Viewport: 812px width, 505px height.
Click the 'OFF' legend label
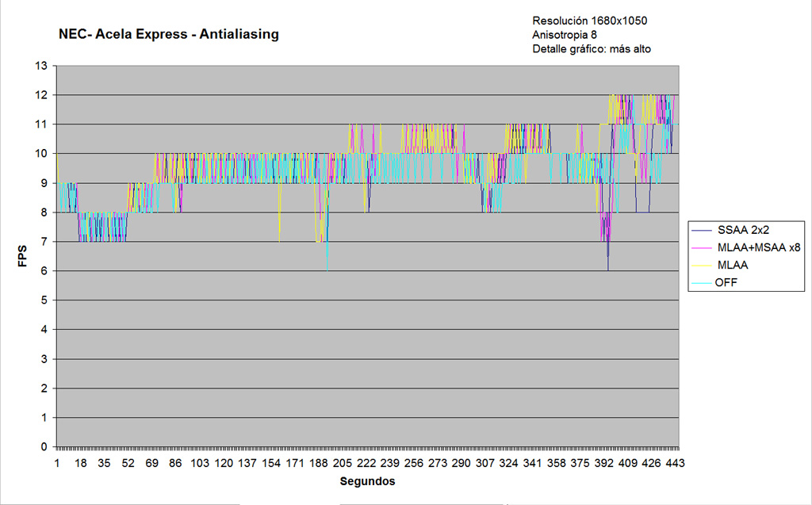click(726, 283)
